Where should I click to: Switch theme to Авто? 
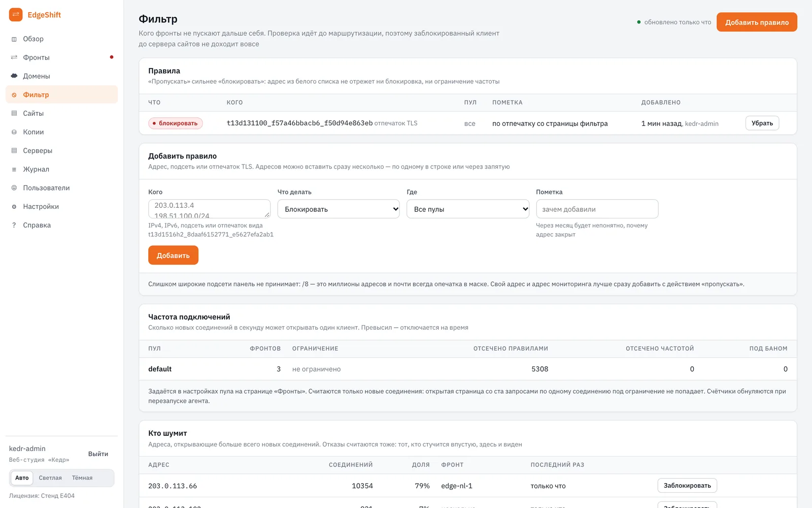tap(22, 478)
